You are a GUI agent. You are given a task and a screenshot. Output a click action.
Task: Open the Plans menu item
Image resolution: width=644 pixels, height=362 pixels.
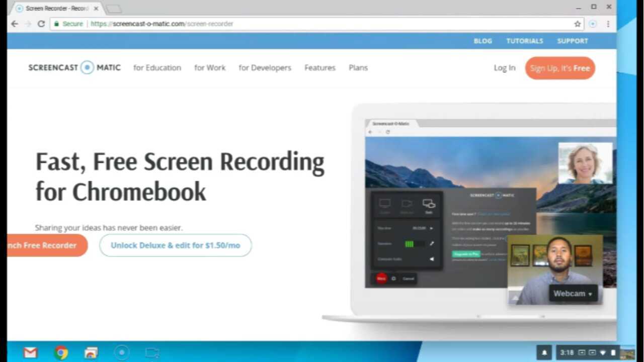(358, 67)
